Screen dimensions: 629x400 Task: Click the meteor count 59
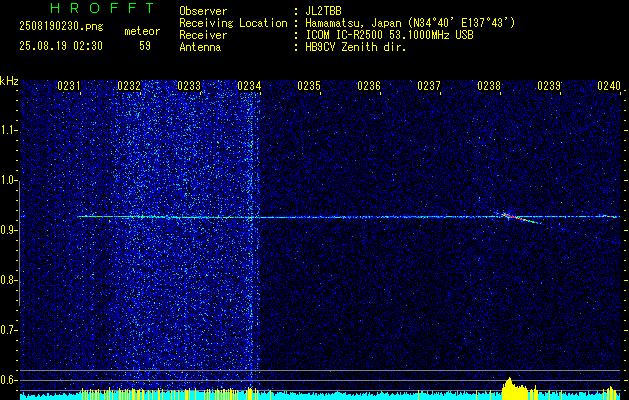(x=145, y=46)
